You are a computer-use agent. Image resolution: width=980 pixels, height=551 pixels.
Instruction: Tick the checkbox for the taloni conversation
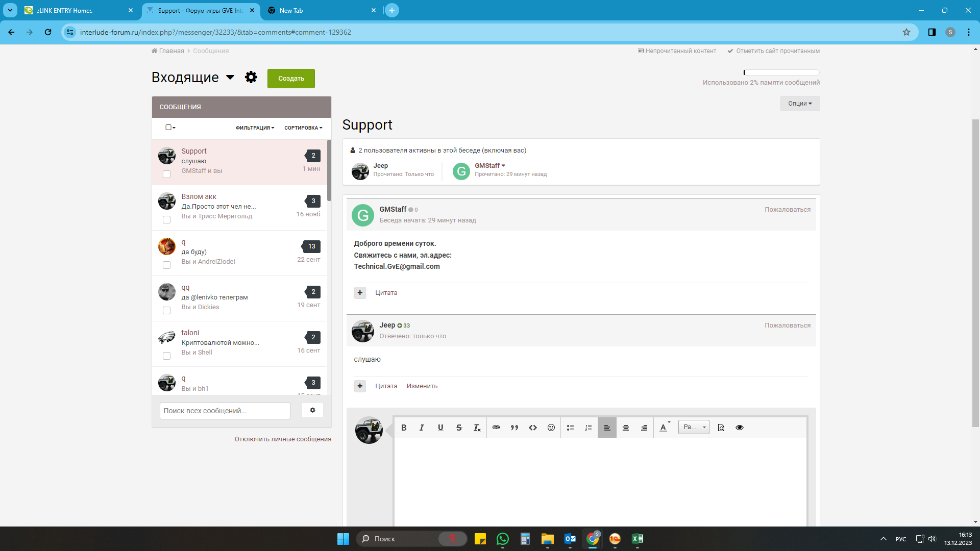tap(166, 356)
